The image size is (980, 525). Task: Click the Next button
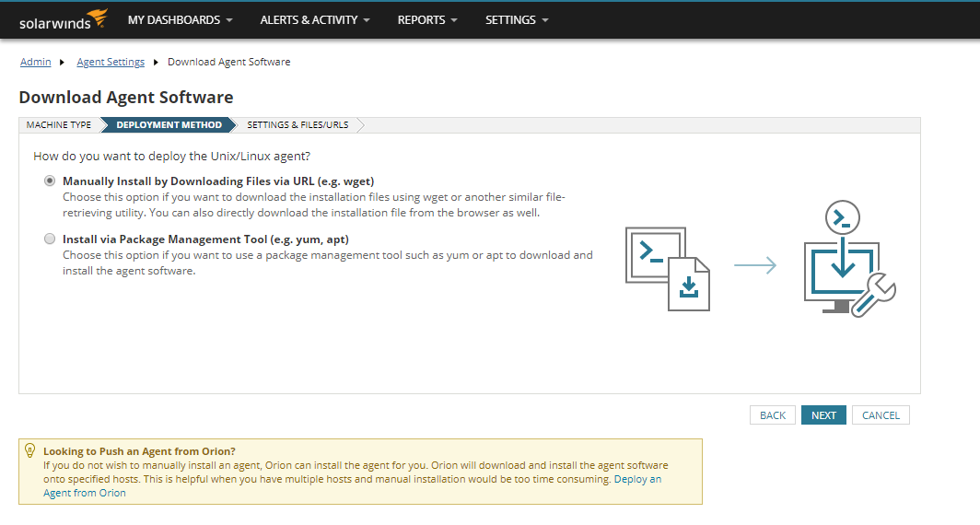point(823,415)
